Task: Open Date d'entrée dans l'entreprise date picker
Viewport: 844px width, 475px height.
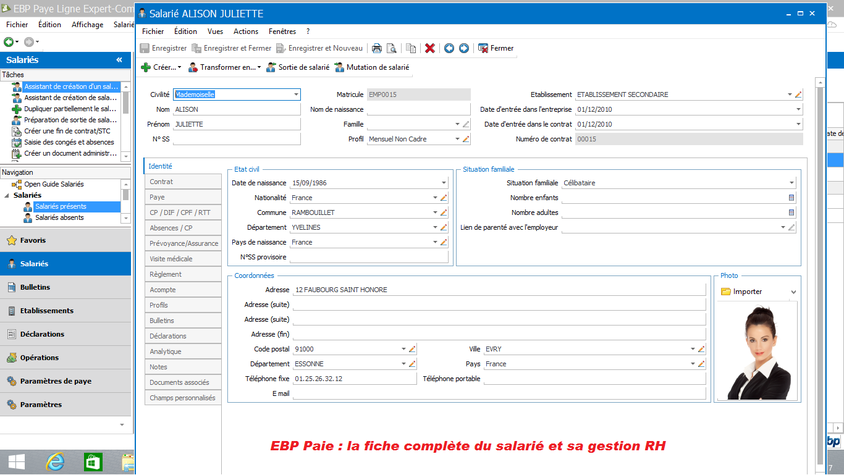Action: [x=798, y=109]
